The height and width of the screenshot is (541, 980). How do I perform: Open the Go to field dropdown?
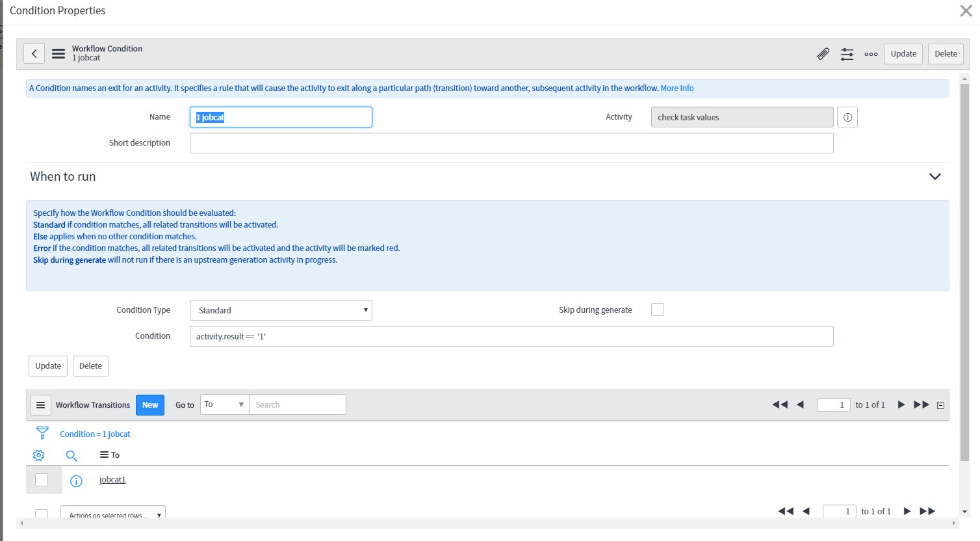(224, 404)
